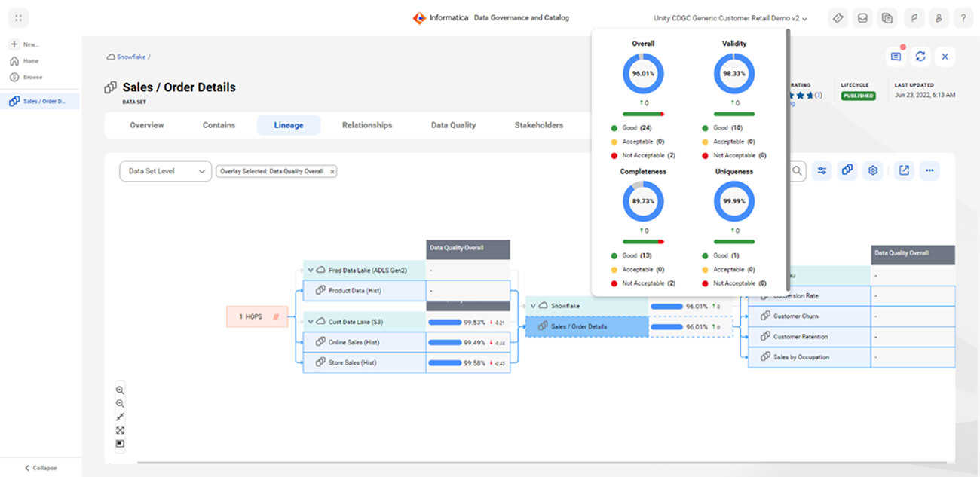
Task: Open the Unity CDGC organization dropdown
Action: coord(730,18)
